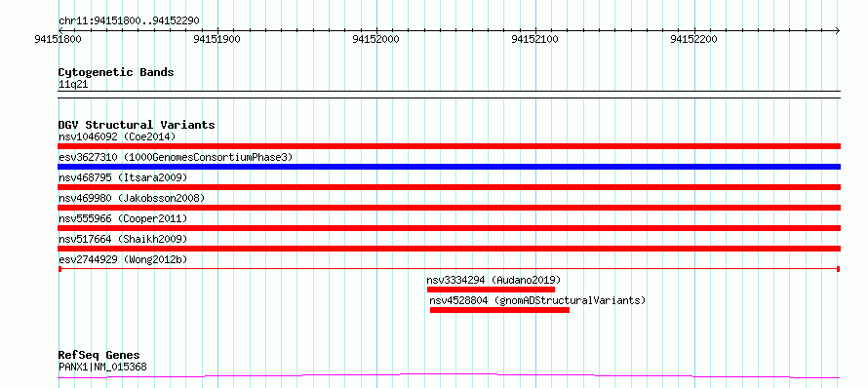
Task: Select the red bar under nsv517664 (Shaikh2009)
Action: [x=449, y=249]
